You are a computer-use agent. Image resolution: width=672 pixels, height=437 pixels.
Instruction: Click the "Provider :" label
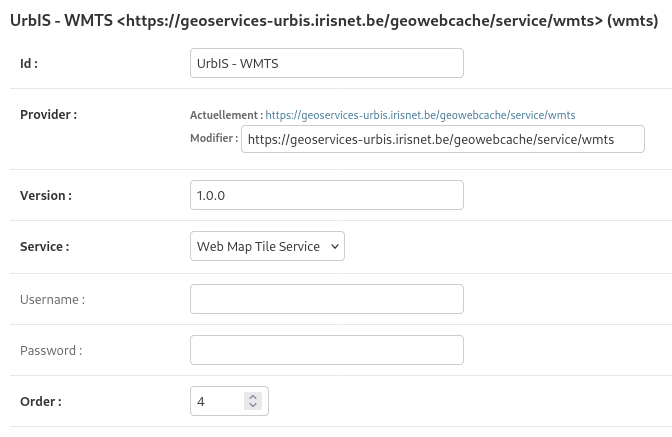(x=48, y=115)
